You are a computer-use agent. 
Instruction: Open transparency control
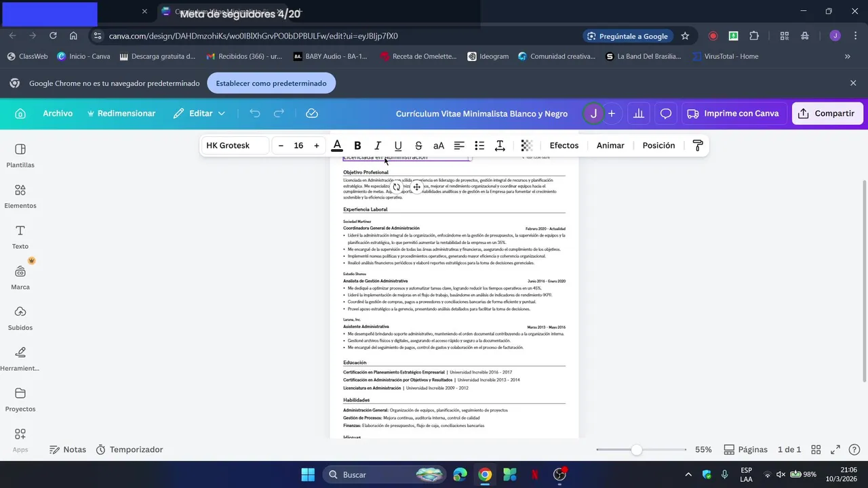point(527,146)
